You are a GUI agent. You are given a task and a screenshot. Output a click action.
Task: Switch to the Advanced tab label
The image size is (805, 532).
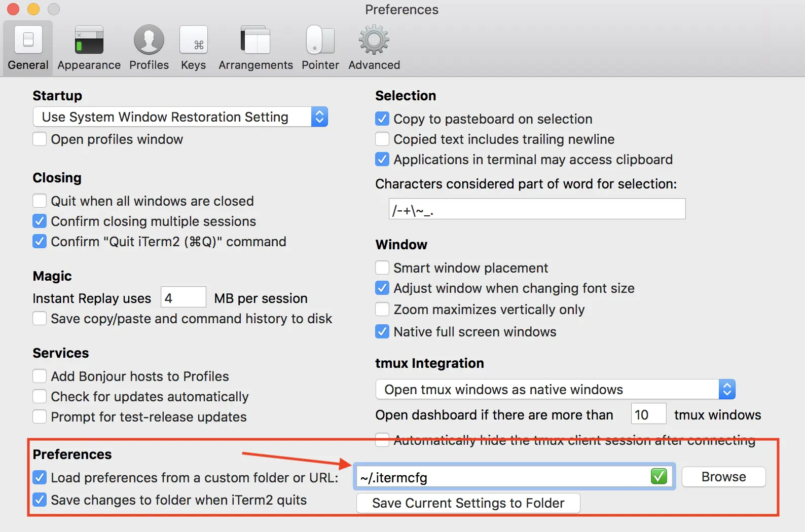click(x=374, y=65)
